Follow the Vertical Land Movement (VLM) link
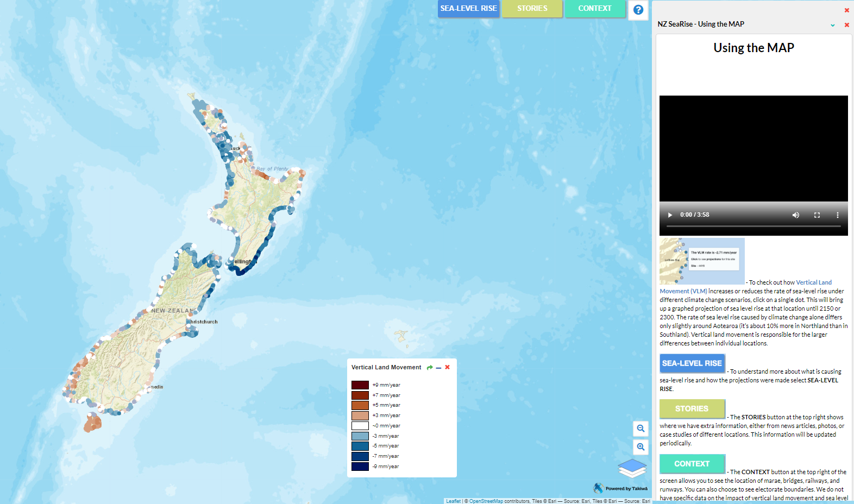Image resolution: width=854 pixels, height=504 pixels. click(746, 287)
